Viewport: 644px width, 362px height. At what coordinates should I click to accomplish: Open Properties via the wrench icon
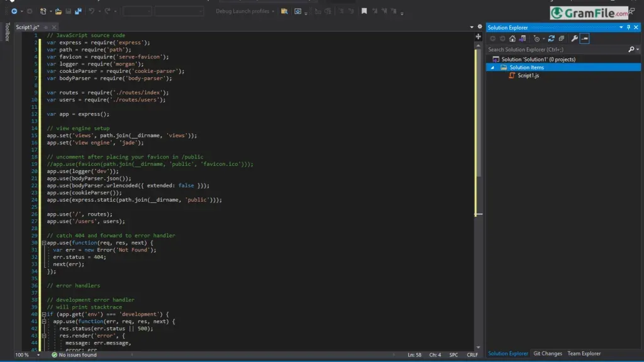click(574, 38)
